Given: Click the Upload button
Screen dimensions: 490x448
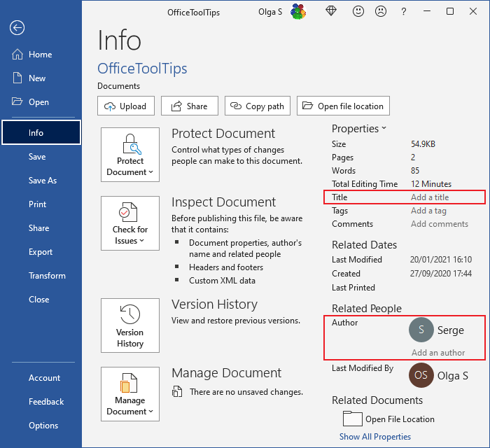Looking at the screenshot, I should pyautogui.click(x=126, y=106).
